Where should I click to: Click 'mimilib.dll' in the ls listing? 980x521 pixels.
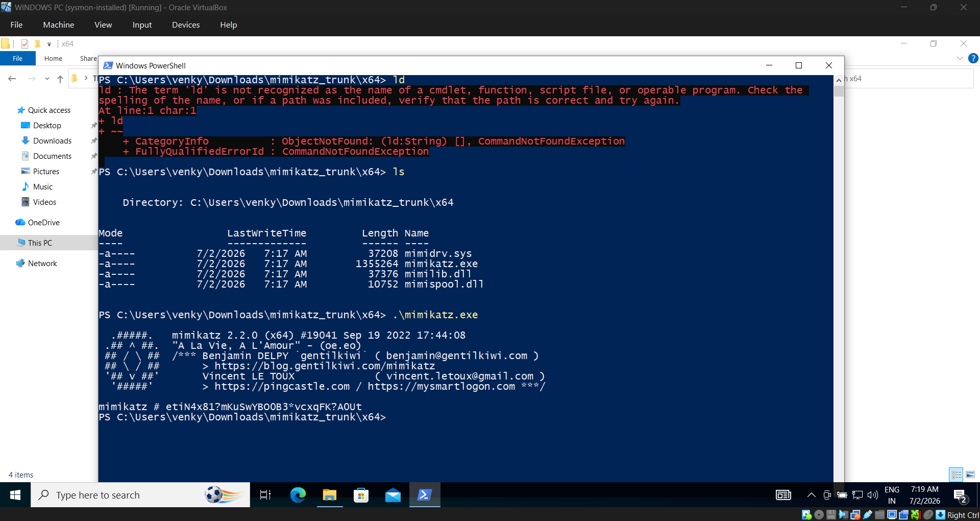pos(438,274)
